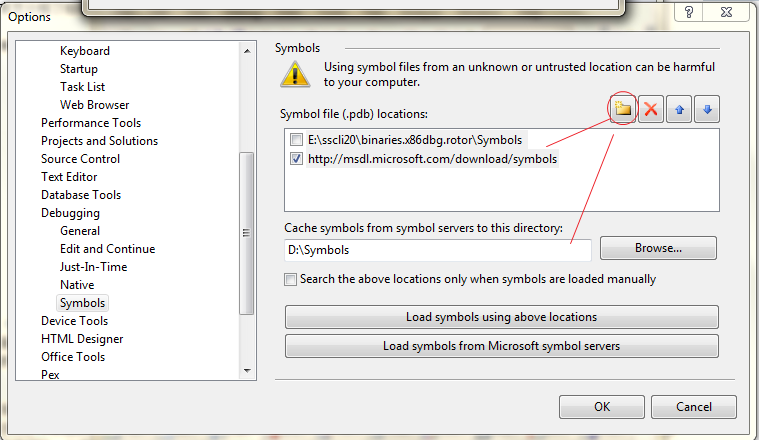
Task: Open the Text Editor options category
Action: [69, 177]
